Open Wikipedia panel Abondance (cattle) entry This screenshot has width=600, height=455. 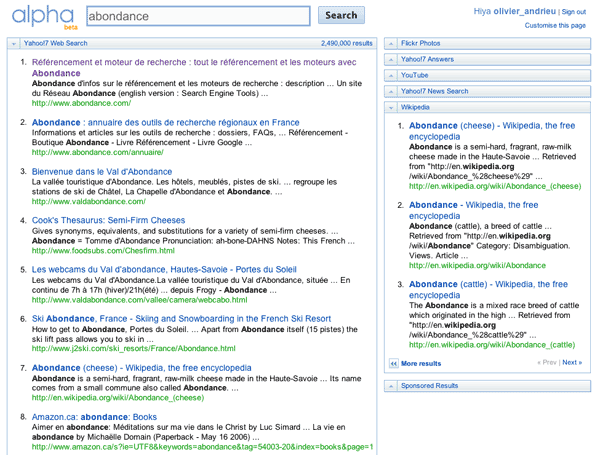[488, 289]
